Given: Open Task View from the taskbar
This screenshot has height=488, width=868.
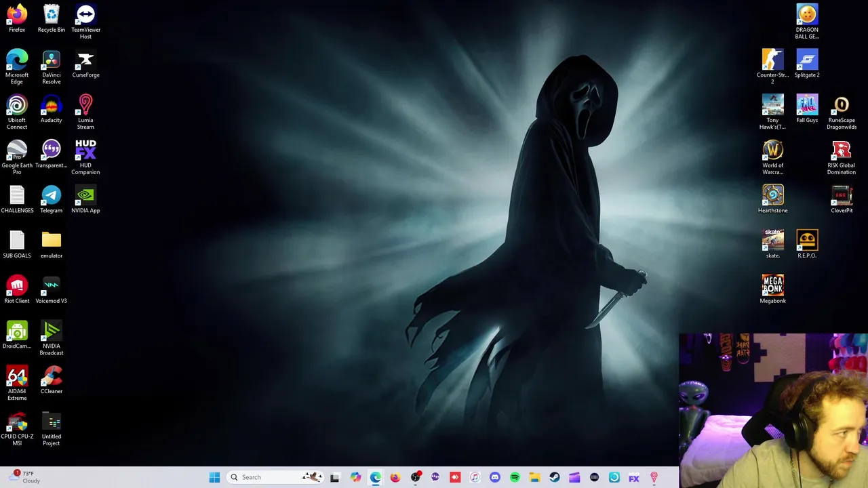Looking at the screenshot, I should click(334, 477).
